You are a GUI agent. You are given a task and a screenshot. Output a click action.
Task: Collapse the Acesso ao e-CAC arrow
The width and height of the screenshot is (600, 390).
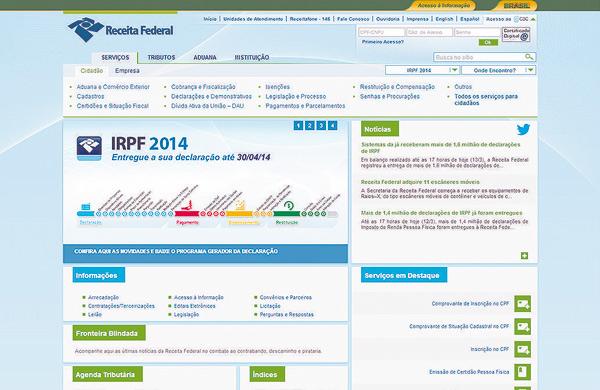pyautogui.click(x=533, y=19)
